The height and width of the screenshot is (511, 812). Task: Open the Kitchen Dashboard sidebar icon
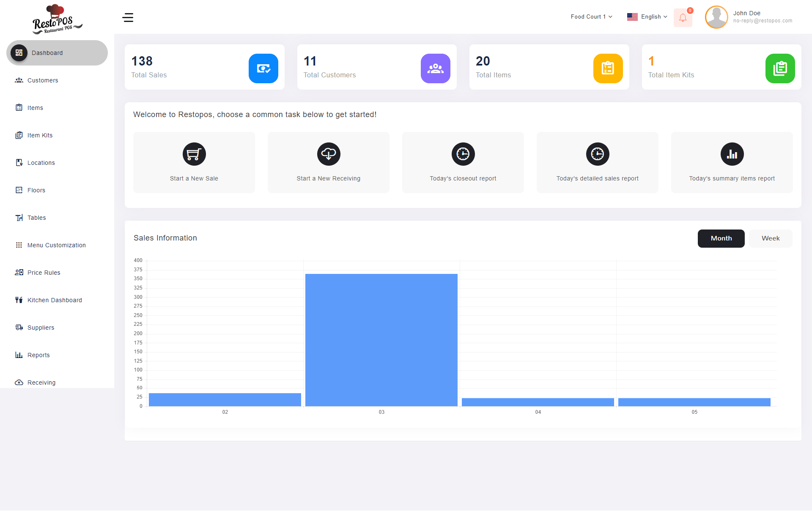19,300
